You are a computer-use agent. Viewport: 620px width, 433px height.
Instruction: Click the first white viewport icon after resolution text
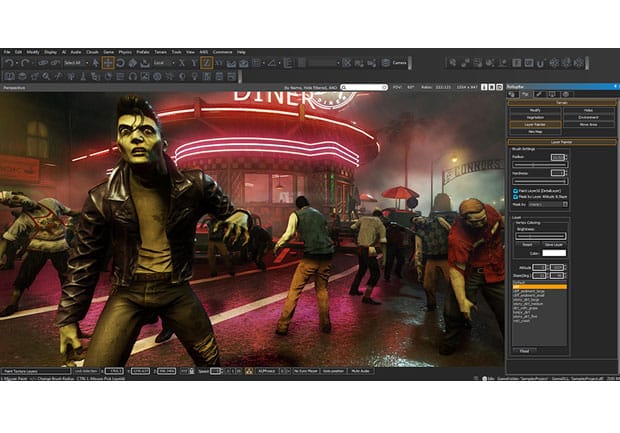click(x=484, y=87)
